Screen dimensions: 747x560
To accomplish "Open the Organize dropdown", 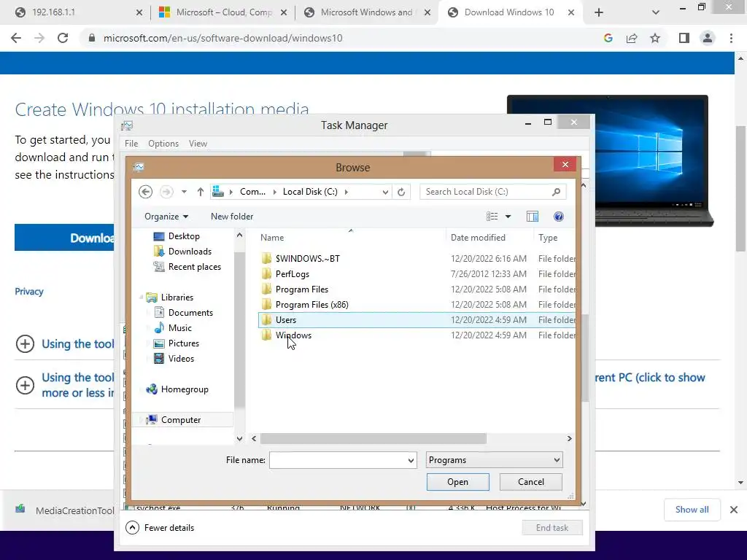I will coord(166,217).
